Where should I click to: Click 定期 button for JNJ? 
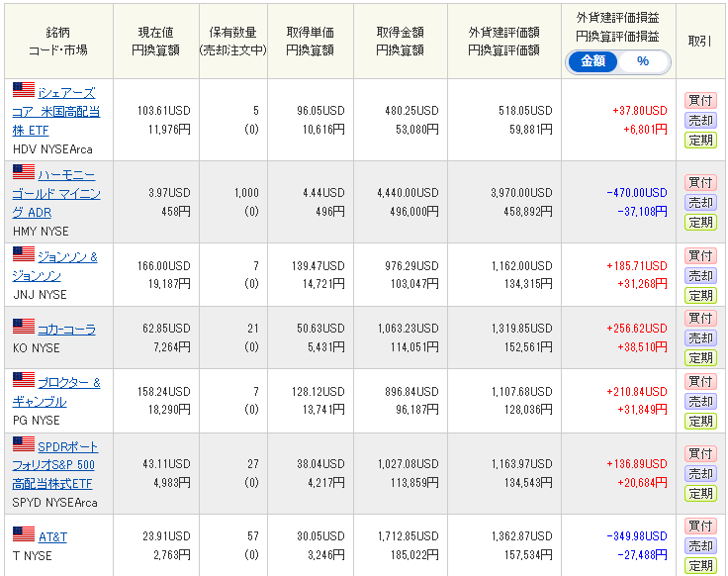tap(700, 295)
